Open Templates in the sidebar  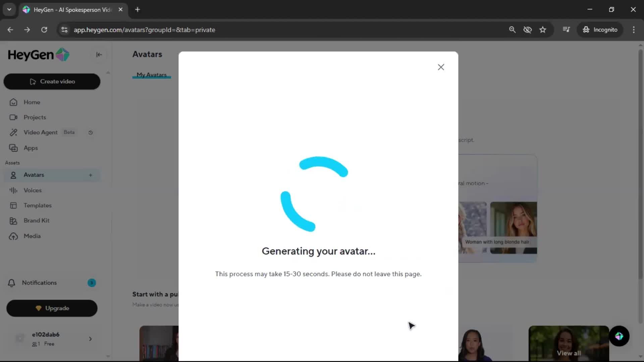(x=37, y=205)
